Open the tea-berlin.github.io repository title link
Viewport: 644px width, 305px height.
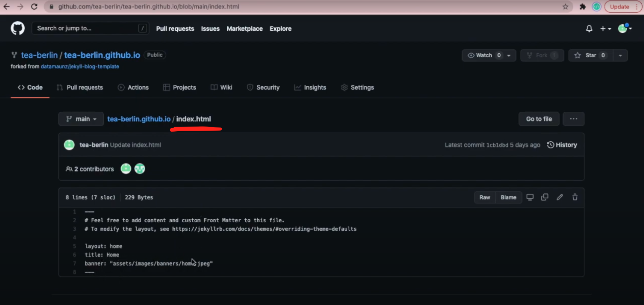(x=102, y=55)
